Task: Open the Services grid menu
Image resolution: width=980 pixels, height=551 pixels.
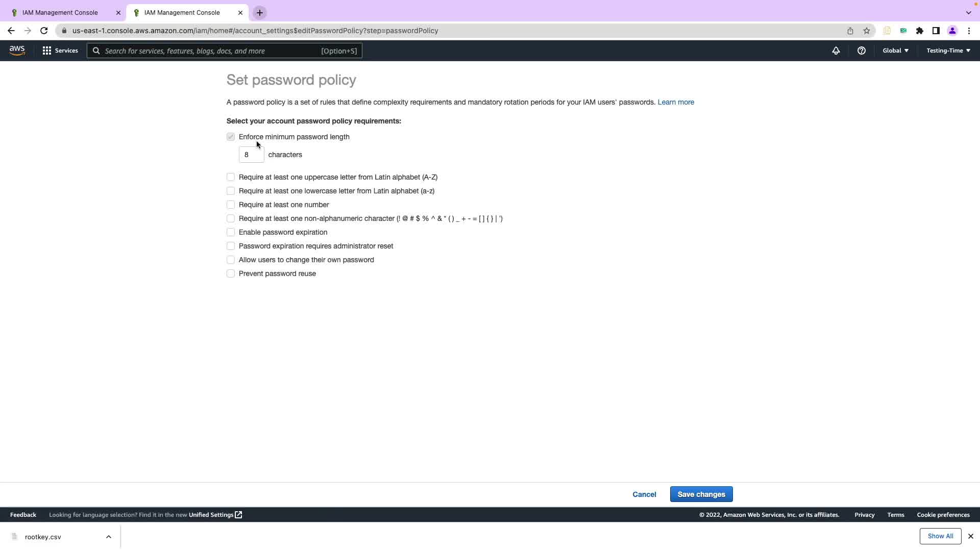Action: tap(60, 51)
